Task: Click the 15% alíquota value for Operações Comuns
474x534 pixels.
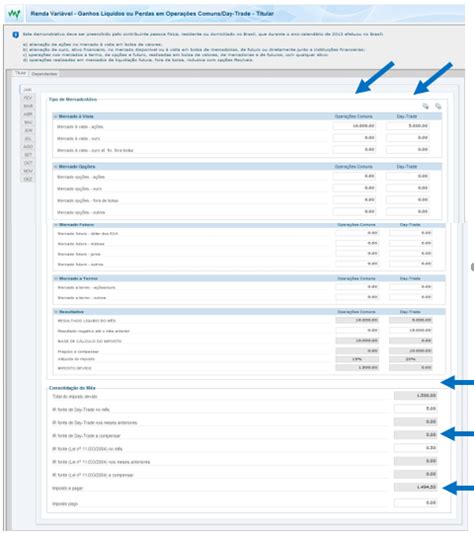Action: [x=357, y=359]
